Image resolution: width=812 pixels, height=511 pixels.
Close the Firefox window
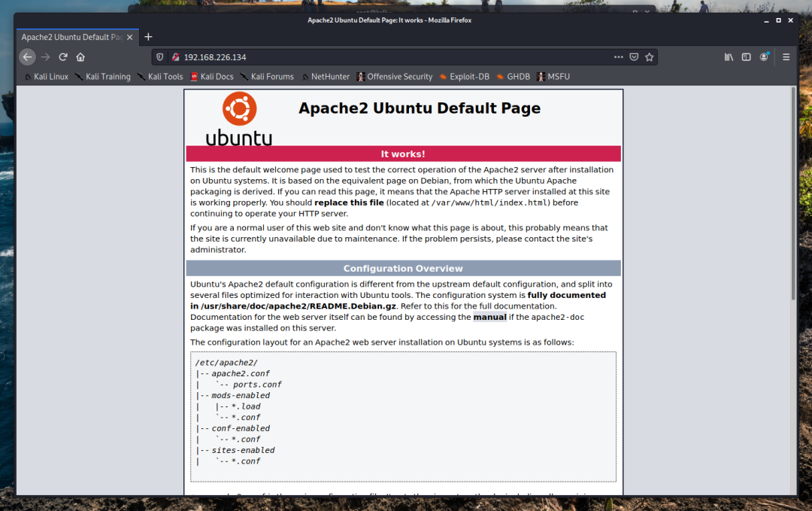coord(790,20)
